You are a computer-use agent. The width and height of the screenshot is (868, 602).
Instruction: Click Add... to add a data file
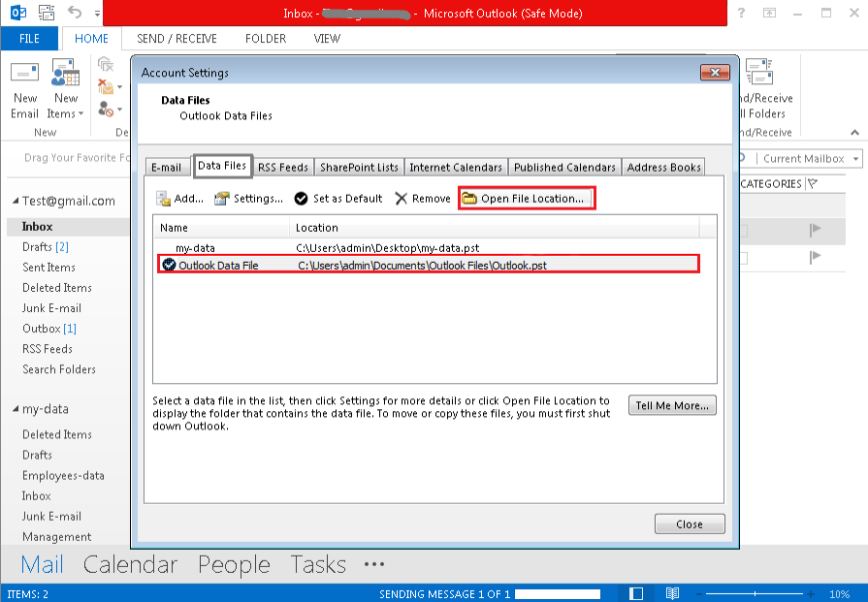coord(180,199)
